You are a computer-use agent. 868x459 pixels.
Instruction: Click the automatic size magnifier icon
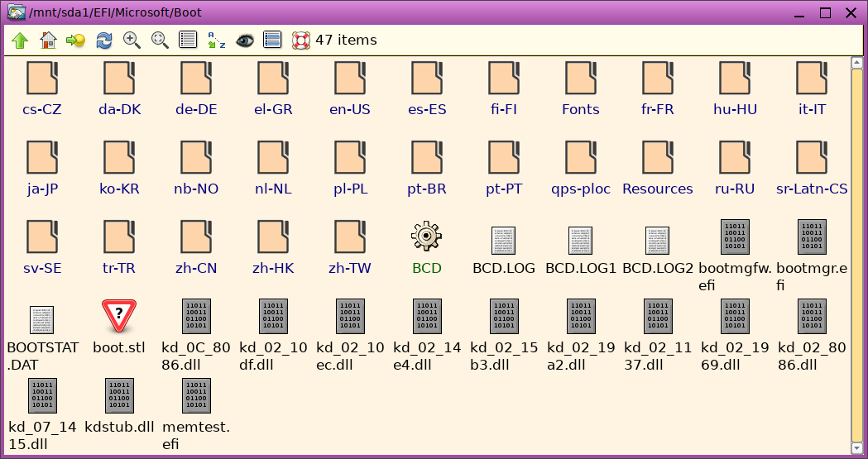[x=160, y=40]
